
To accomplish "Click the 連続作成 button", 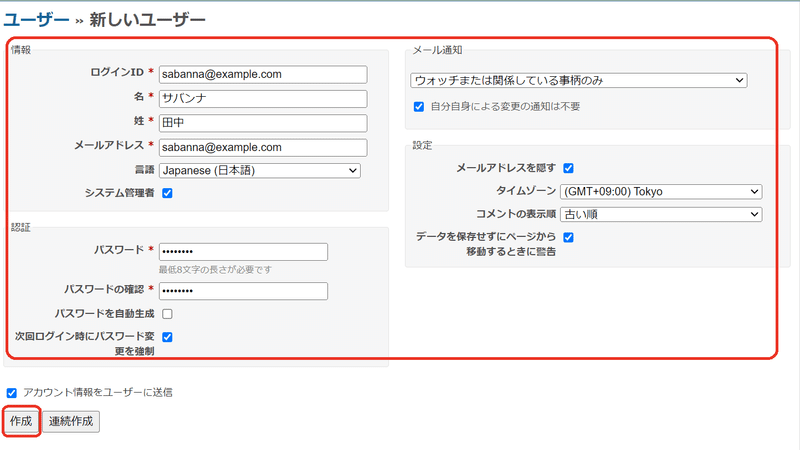I will 71,421.
